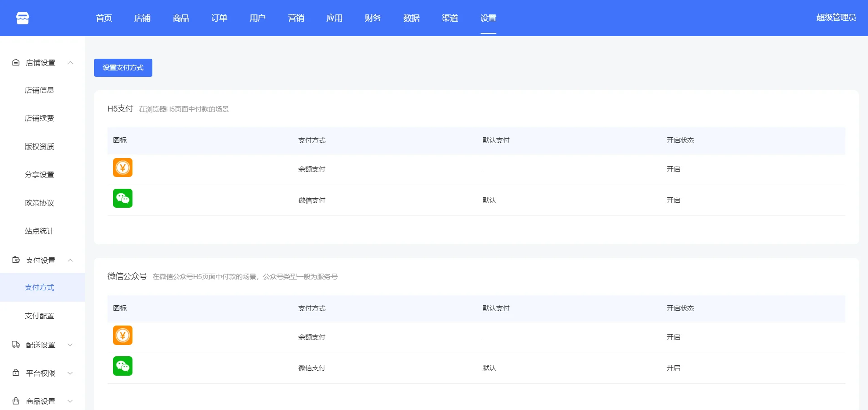The image size is (868, 410).
Task: Click the store logo icon in header
Action: point(23,18)
